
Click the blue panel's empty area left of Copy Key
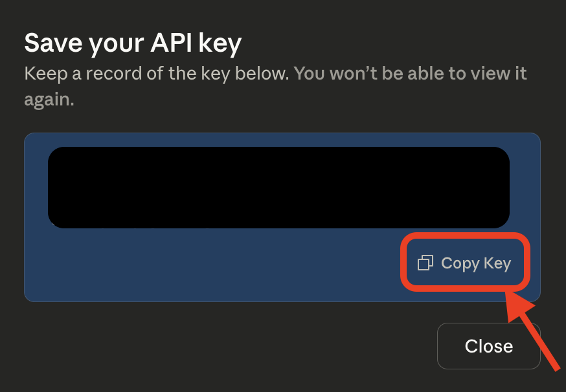click(214, 265)
